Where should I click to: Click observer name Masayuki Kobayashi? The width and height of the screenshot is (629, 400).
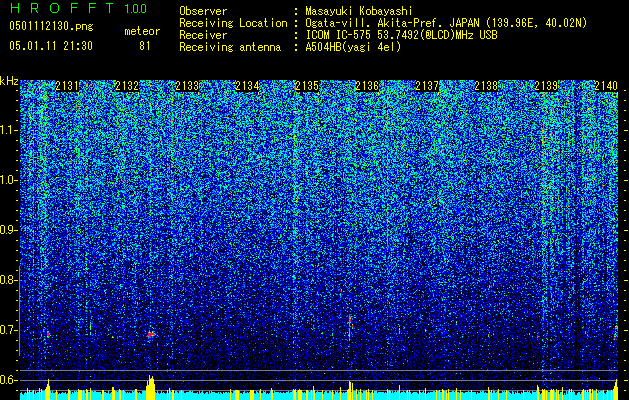click(x=359, y=11)
